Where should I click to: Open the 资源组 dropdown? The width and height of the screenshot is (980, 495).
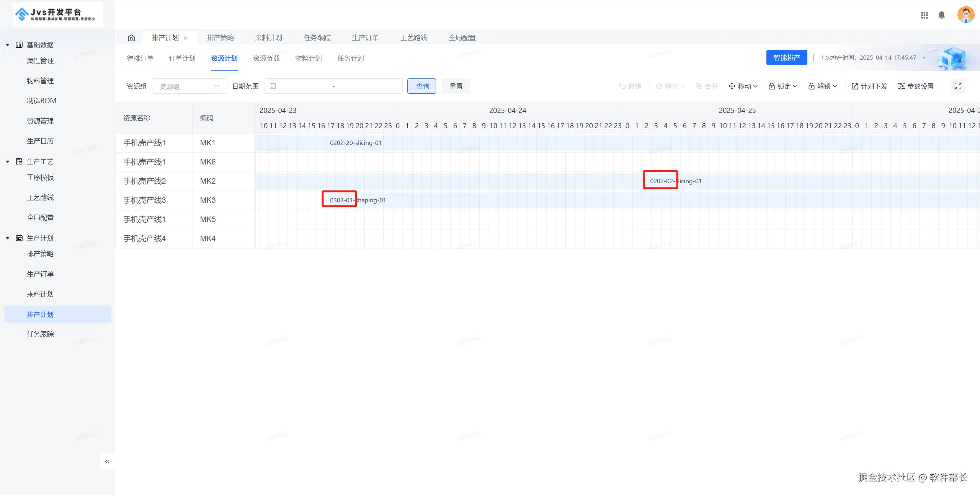189,86
